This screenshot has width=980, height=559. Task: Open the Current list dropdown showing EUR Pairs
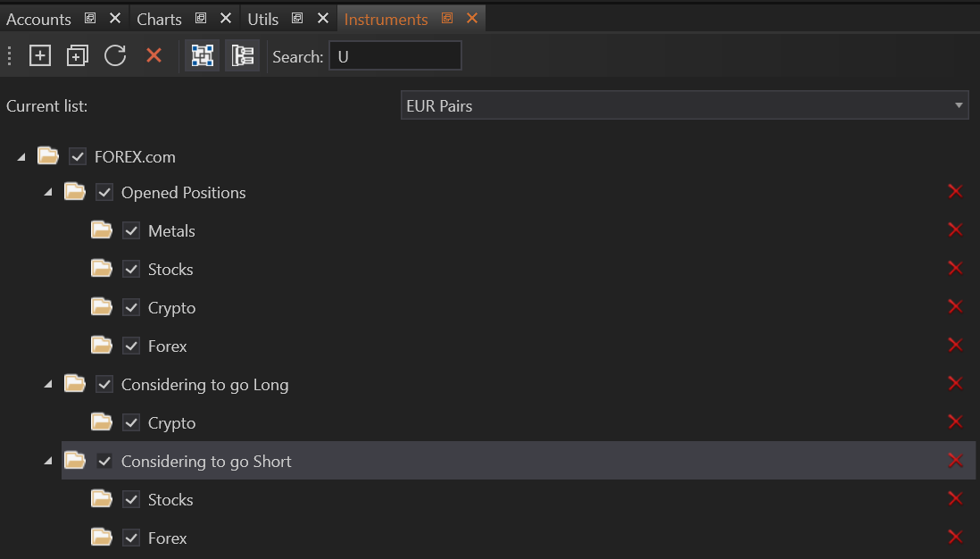tap(685, 105)
